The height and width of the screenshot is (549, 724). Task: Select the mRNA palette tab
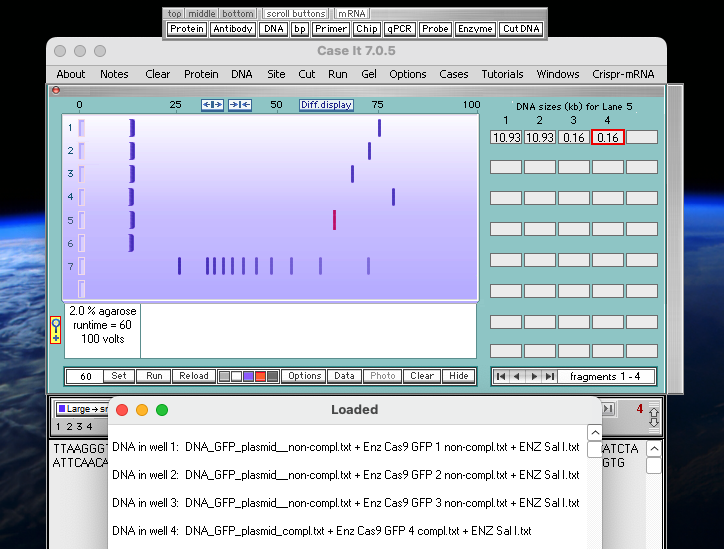(x=351, y=14)
